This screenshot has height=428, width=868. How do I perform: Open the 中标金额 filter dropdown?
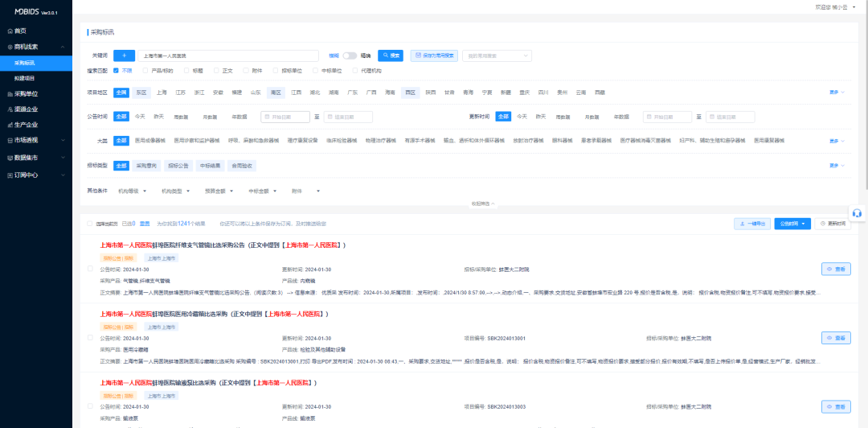point(262,191)
